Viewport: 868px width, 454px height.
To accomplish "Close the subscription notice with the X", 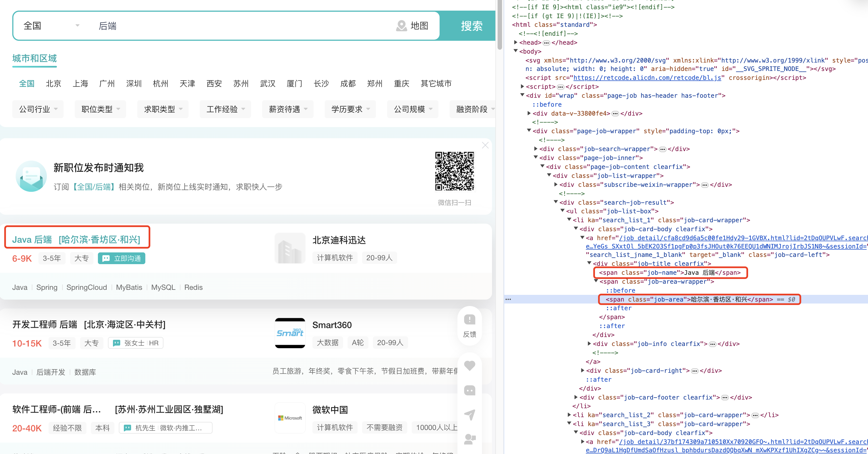I will 485,145.
